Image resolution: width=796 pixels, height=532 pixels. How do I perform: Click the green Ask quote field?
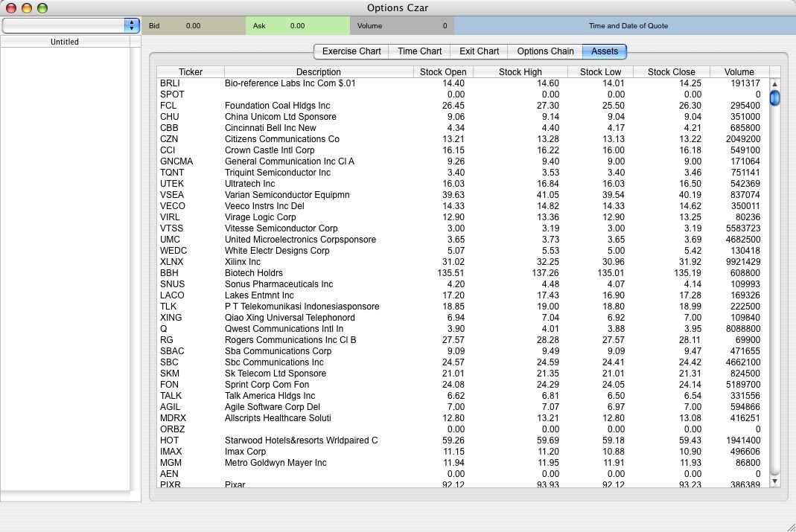coord(298,25)
